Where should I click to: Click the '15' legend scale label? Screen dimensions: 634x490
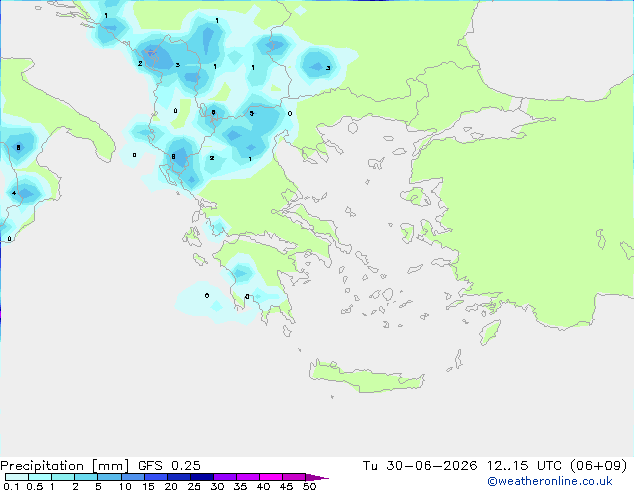[x=148, y=486]
